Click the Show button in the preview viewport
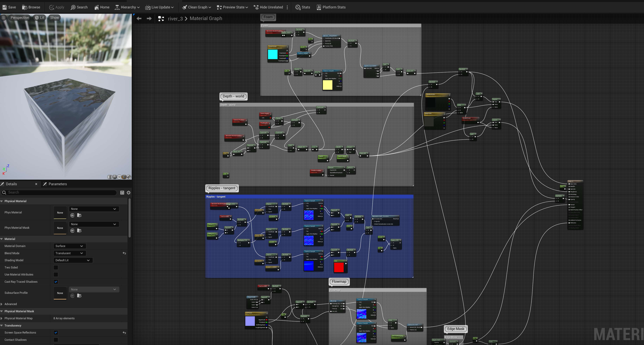This screenshot has width=644, height=345. pyautogui.click(x=54, y=18)
